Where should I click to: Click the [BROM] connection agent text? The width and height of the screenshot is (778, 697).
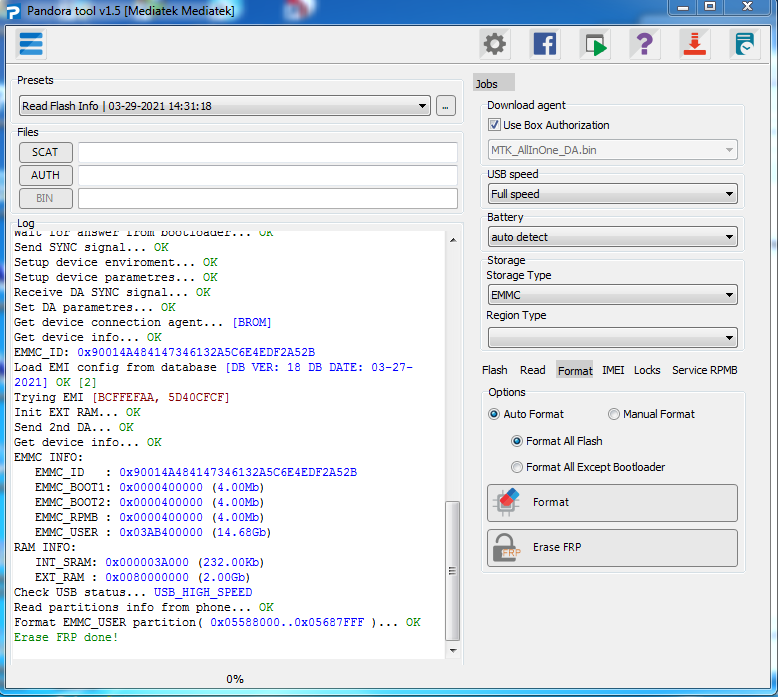[x=252, y=322]
